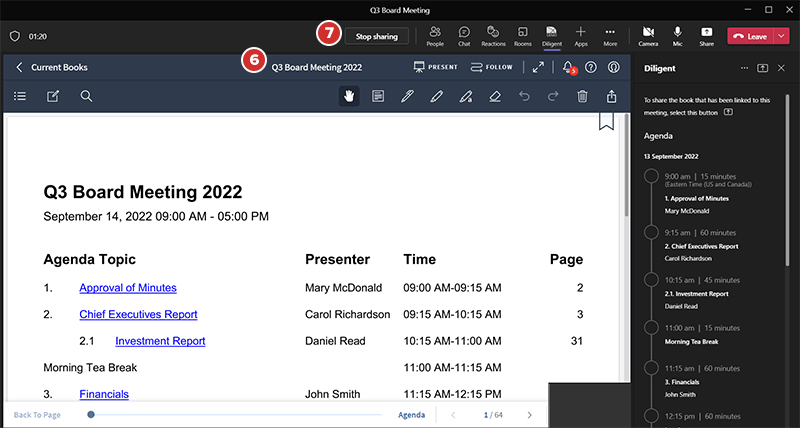Screen dimensions: 800x428
Task: Open the table of contents list icon
Action: coord(20,96)
